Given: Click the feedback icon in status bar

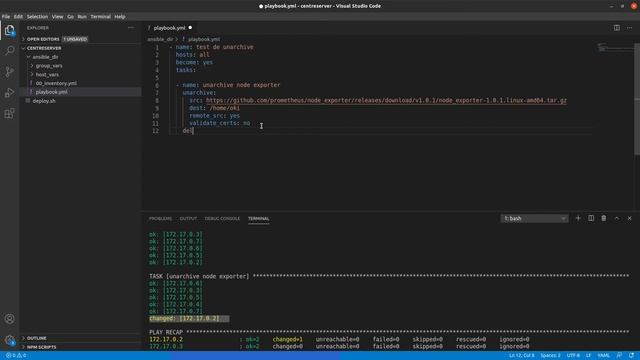Looking at the screenshot, I should tap(620, 356).
